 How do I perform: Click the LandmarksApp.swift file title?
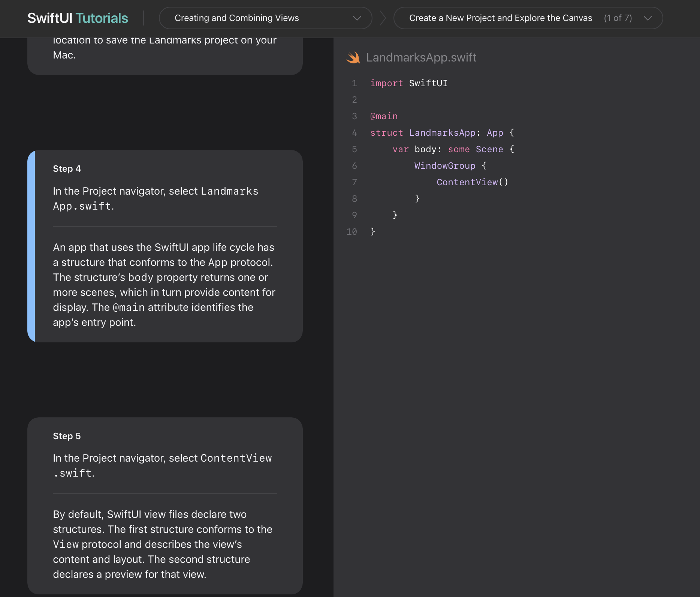coord(421,57)
